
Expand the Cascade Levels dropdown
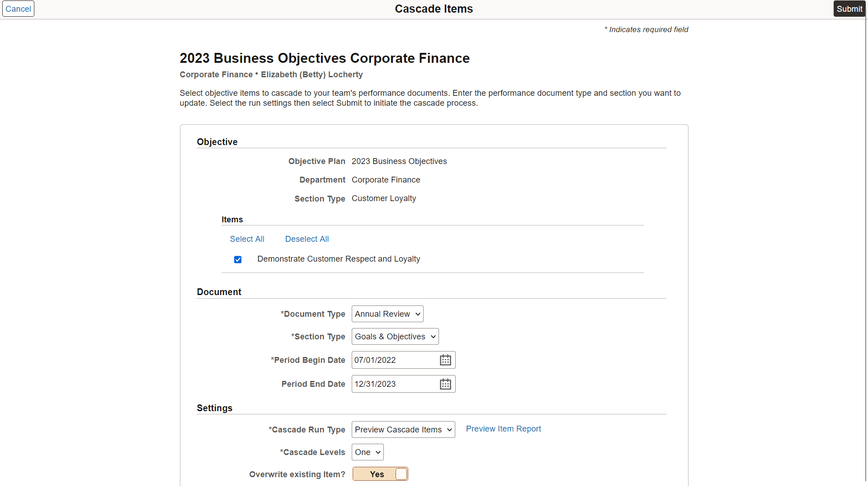click(x=368, y=452)
